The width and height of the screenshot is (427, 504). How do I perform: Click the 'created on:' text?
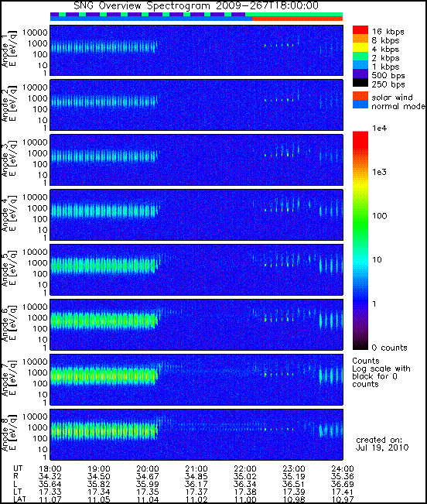(379, 440)
